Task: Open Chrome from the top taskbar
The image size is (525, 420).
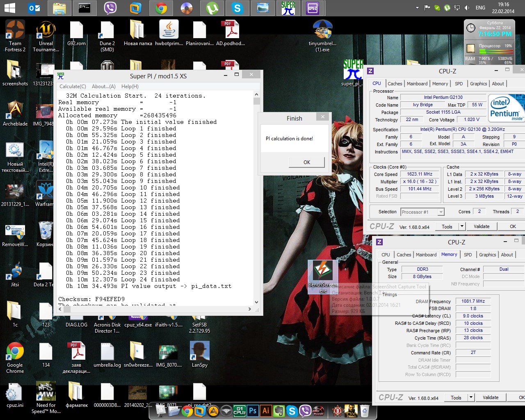Action: (x=161, y=8)
